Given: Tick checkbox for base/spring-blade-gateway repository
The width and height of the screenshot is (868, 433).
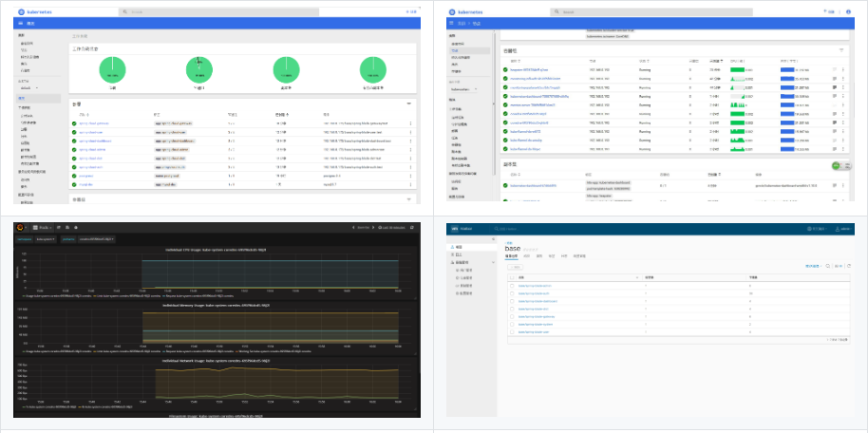Looking at the screenshot, I should click(512, 317).
